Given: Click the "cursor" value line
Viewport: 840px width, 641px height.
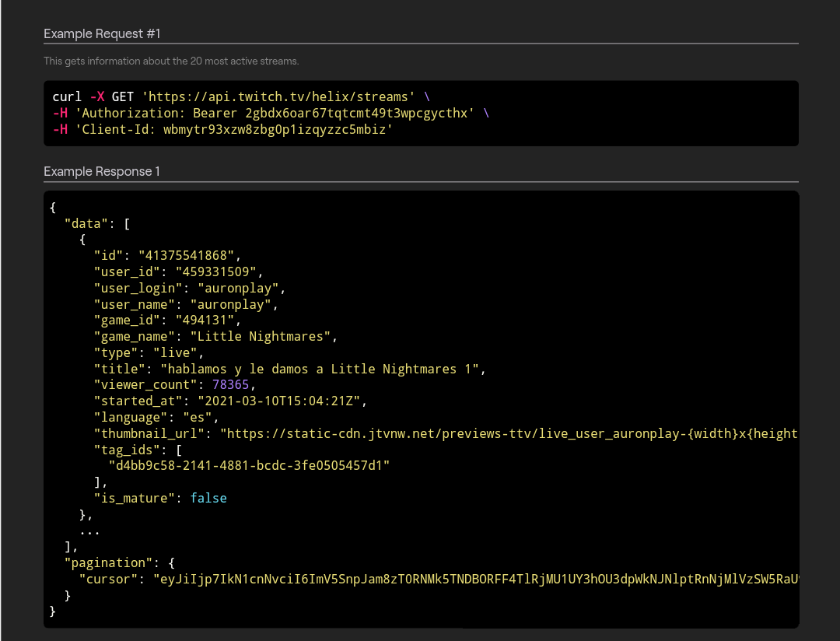Looking at the screenshot, I should [x=439, y=580].
